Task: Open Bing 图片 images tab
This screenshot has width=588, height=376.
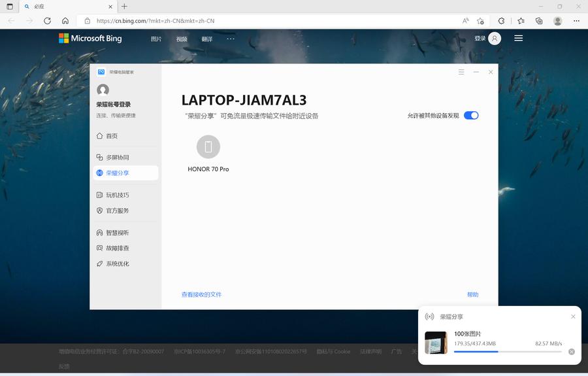Action: 156,39
